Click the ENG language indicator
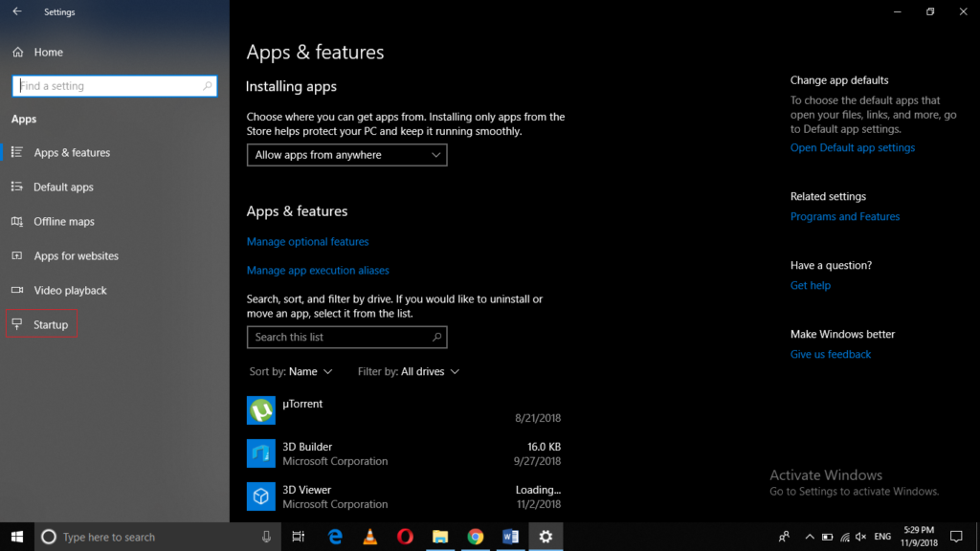 pyautogui.click(x=882, y=537)
